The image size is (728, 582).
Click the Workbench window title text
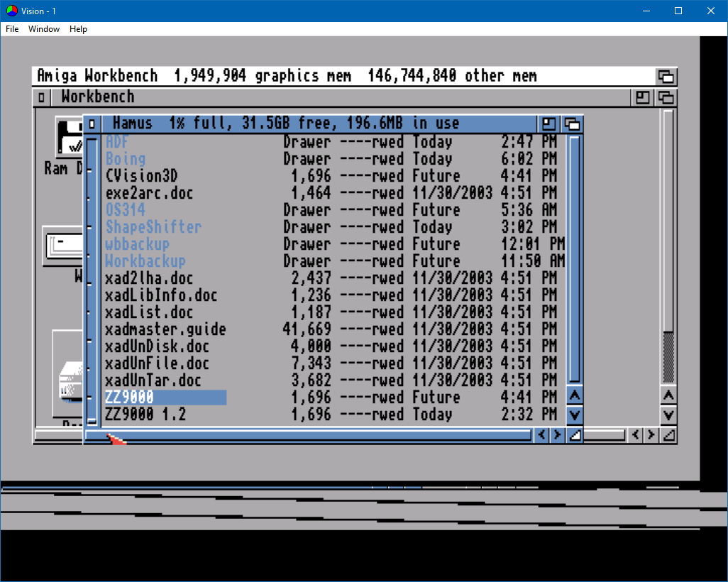tap(98, 97)
